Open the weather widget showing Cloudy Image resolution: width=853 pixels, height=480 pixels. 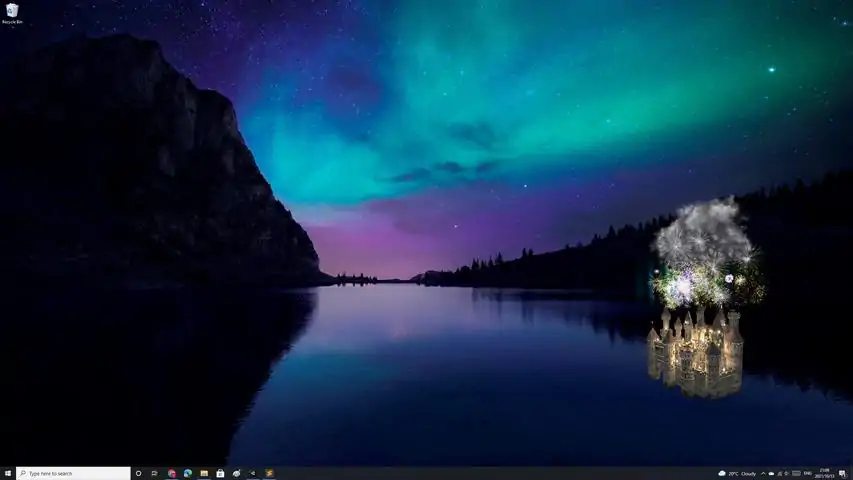click(x=736, y=473)
